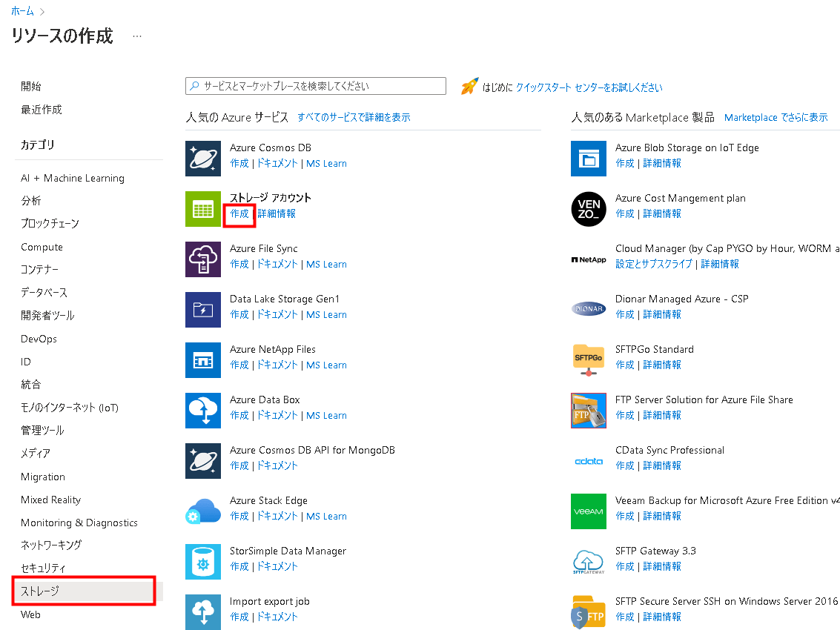Click the Azure File Sync icon
The height and width of the screenshot is (630, 840).
[x=203, y=259]
